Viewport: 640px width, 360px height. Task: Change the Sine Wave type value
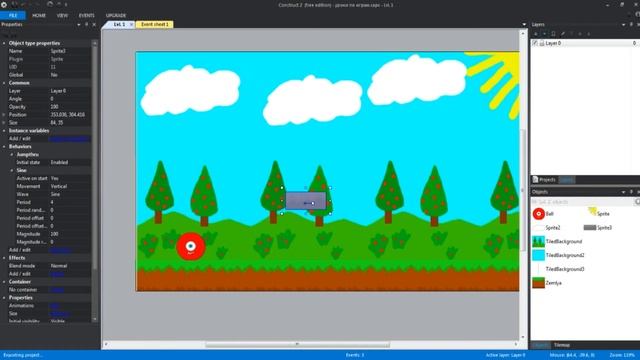[x=69, y=194]
